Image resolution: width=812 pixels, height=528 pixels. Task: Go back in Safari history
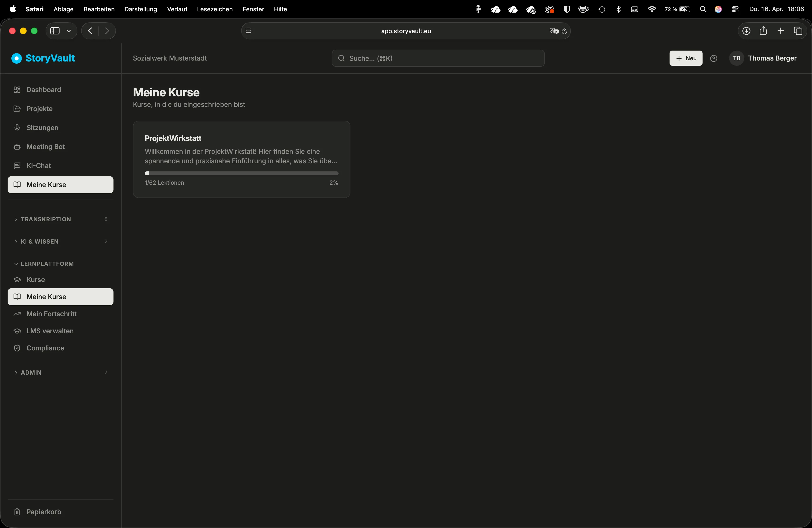point(90,31)
